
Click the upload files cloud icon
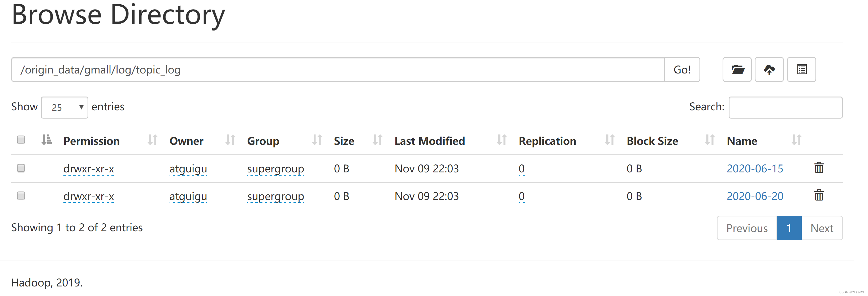click(769, 70)
